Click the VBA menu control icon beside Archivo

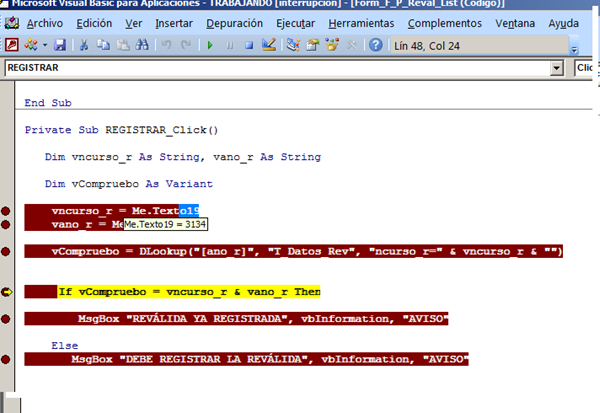click(12, 23)
